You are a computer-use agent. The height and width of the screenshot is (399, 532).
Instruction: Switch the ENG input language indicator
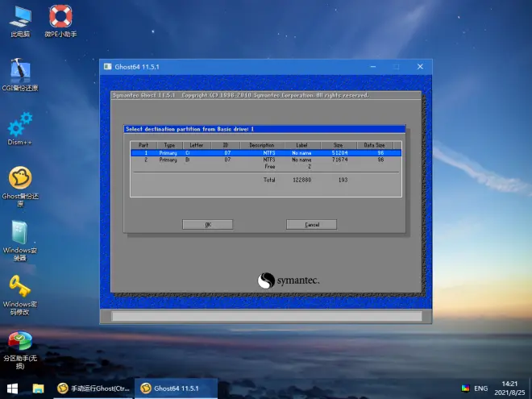(480, 389)
